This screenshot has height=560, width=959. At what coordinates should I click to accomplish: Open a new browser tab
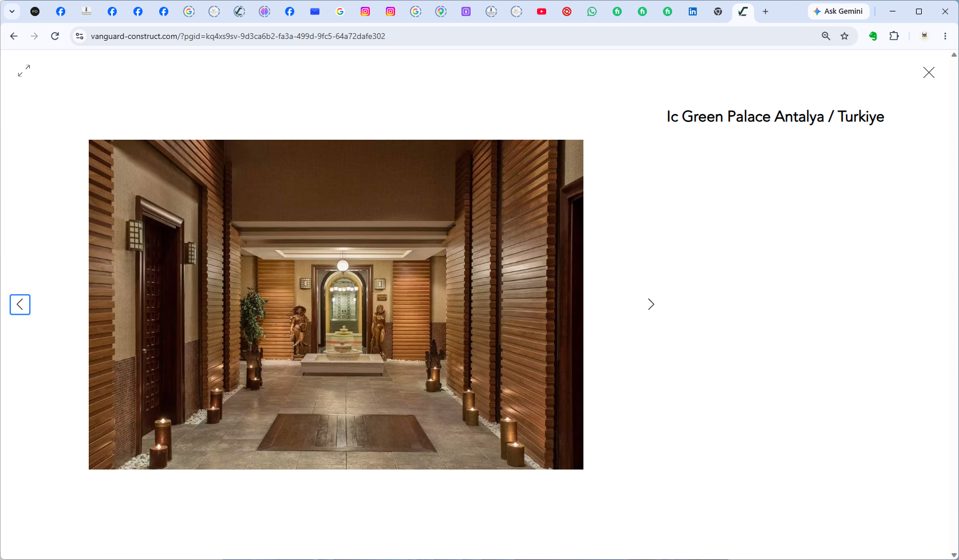(x=765, y=11)
